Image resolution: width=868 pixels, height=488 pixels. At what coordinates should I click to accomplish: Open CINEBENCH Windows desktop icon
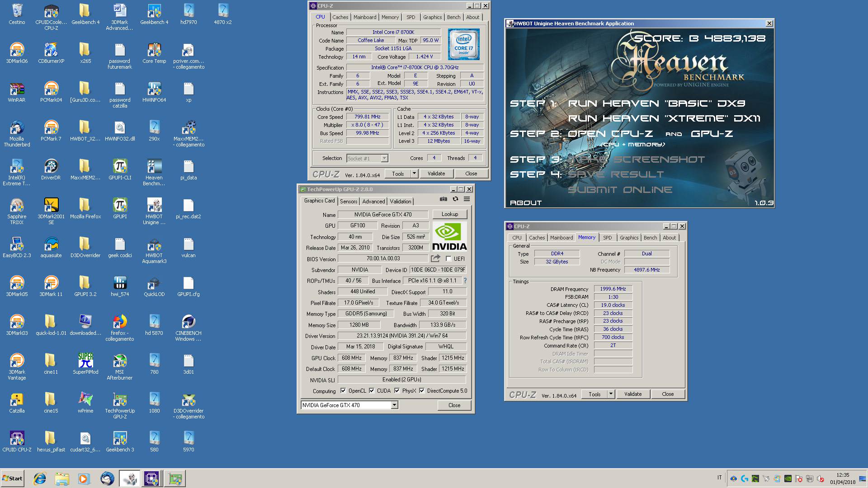(189, 328)
